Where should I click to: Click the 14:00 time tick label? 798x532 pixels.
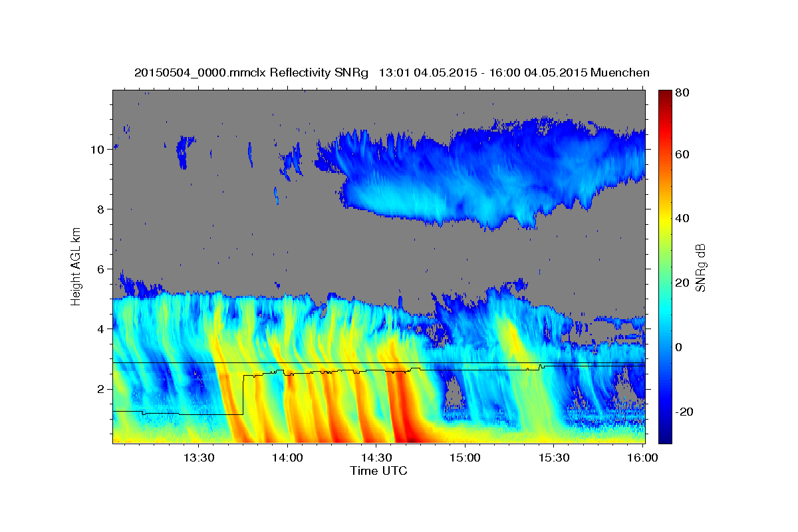[287, 458]
